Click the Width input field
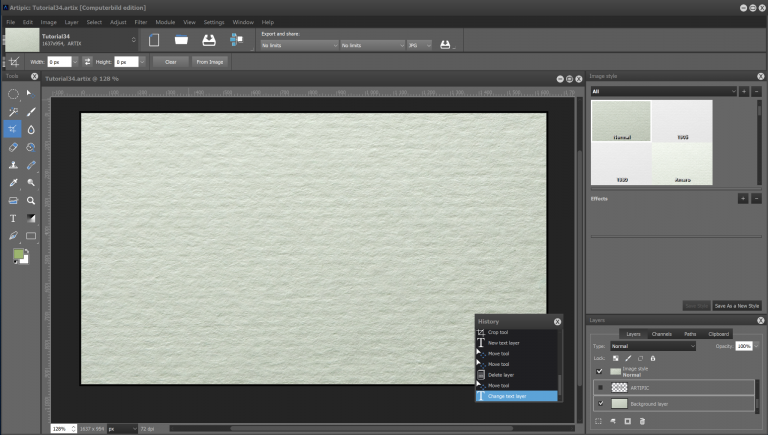Viewport: 768px width, 435px height. pos(59,62)
